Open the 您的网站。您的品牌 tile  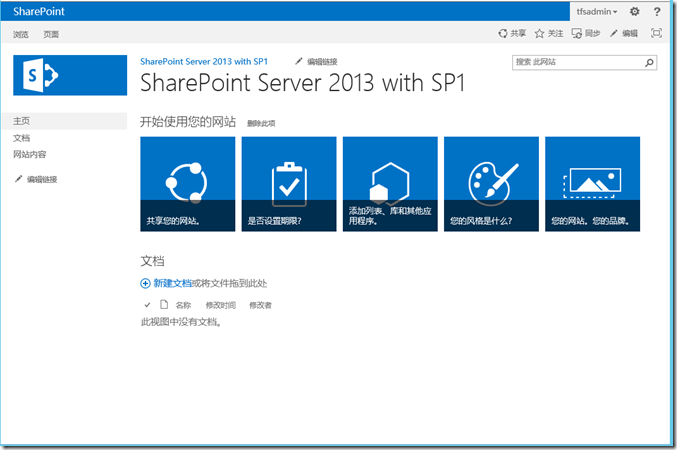pyautogui.click(x=592, y=184)
